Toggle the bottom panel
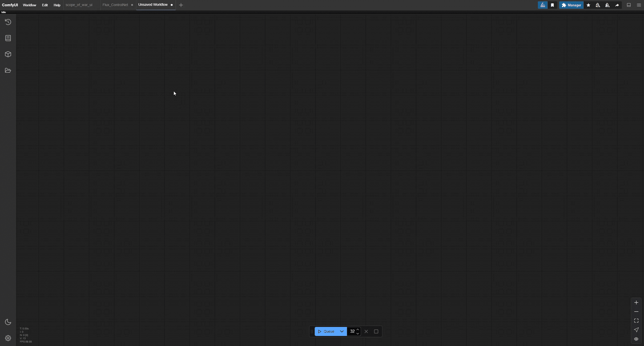644x346 pixels. [629, 5]
